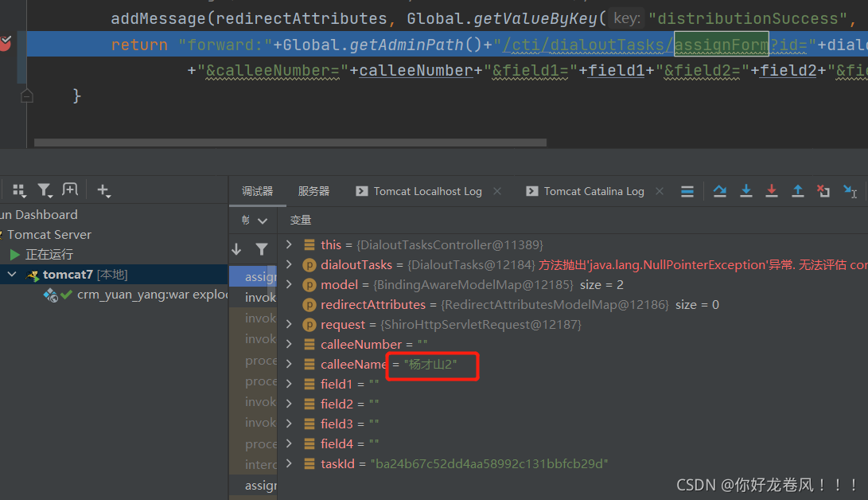868x500 pixels.
Task: Click the Run to Cursor icon
Action: [850, 191]
